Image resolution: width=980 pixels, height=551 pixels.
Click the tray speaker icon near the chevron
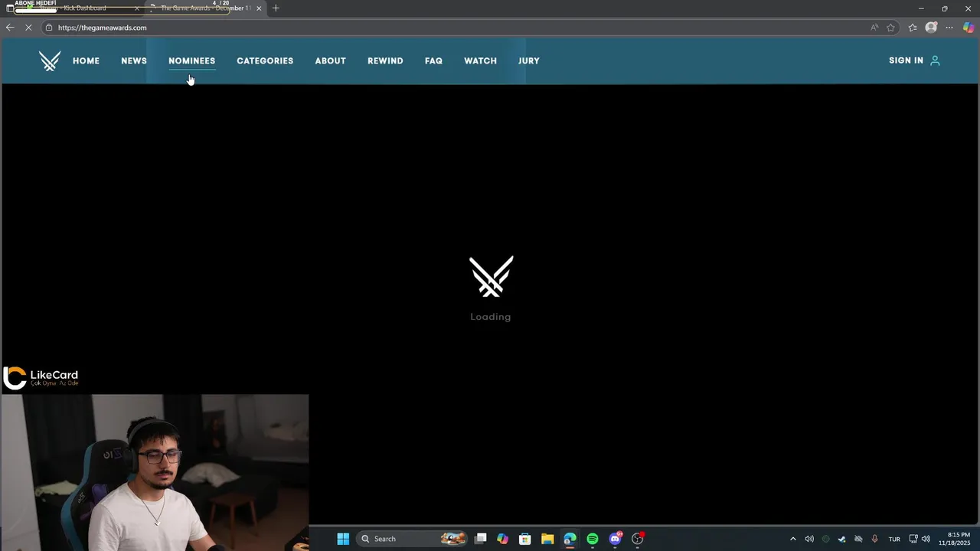pyautogui.click(x=809, y=539)
